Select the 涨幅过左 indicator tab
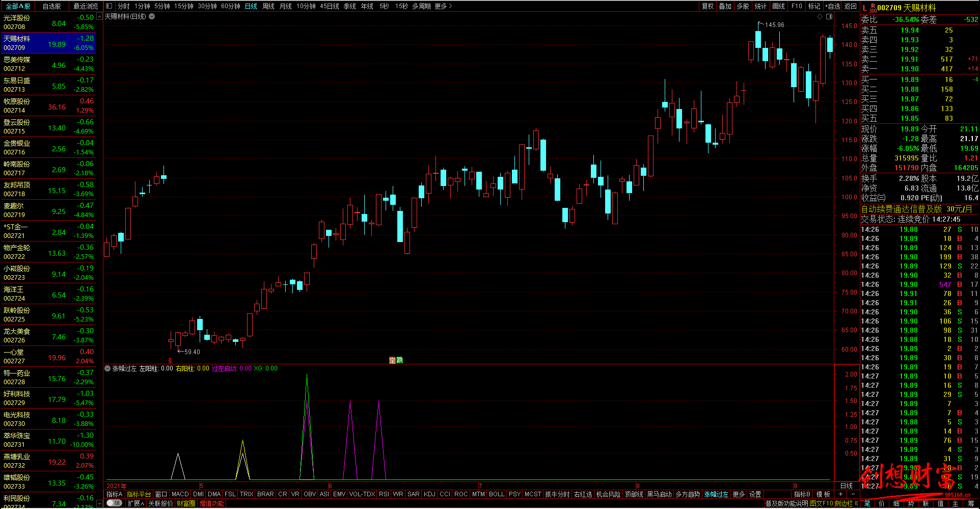The width and height of the screenshot is (980, 509). [716, 494]
